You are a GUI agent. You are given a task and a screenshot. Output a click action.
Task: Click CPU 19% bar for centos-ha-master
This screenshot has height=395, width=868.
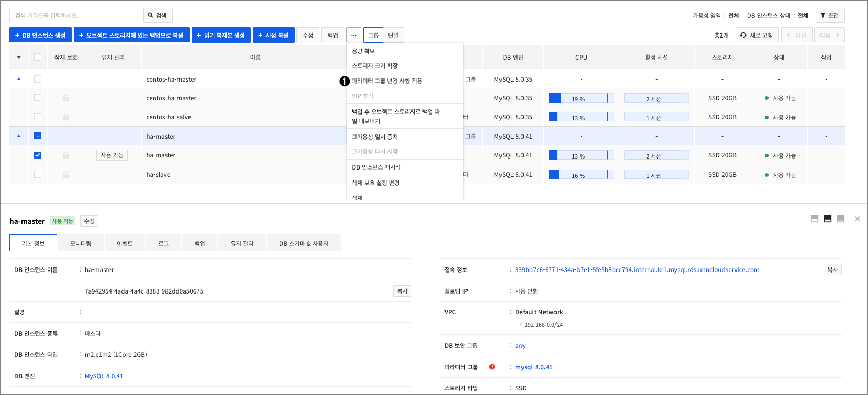point(581,98)
